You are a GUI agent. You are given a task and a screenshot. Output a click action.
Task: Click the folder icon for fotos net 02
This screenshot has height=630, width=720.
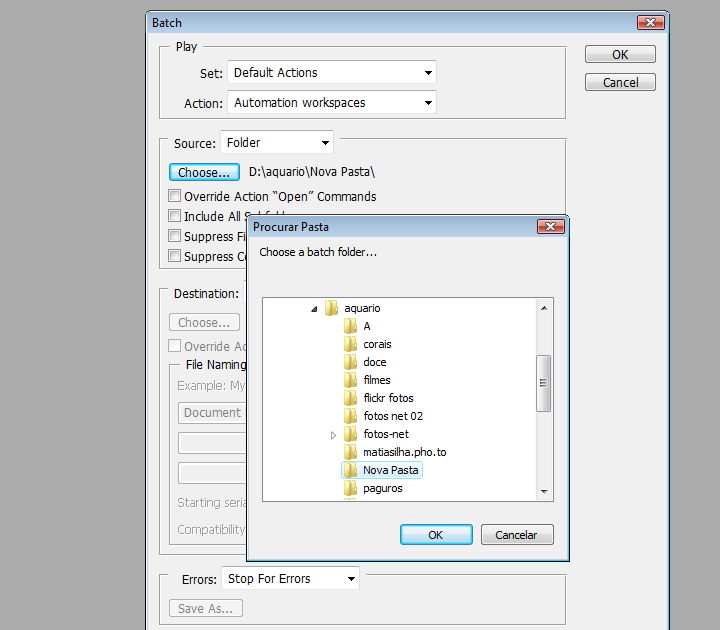tap(350, 416)
